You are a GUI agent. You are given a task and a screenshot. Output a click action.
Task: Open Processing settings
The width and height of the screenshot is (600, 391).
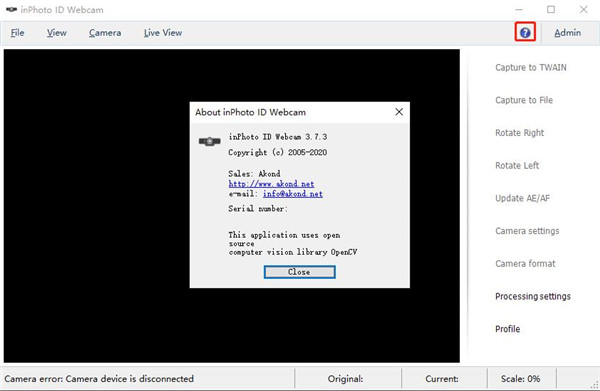pos(533,297)
